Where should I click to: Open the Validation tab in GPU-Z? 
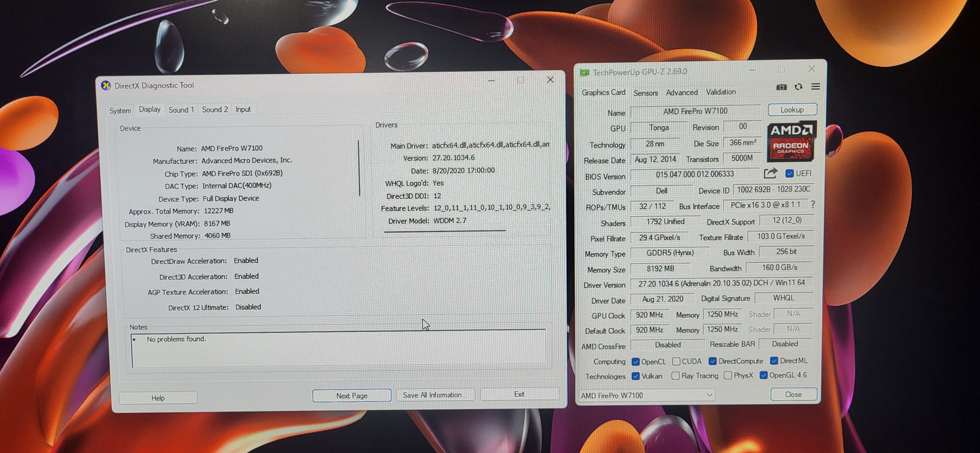click(x=721, y=92)
